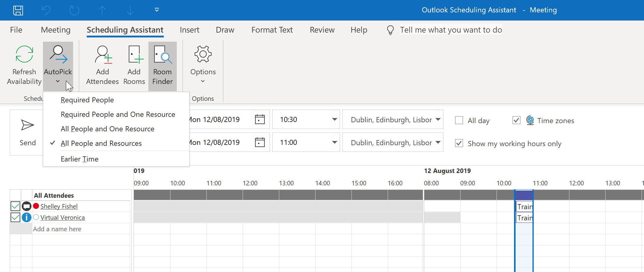Screen dimensions: 644x272
Task: Open start date calendar picker
Action: click(x=260, y=119)
